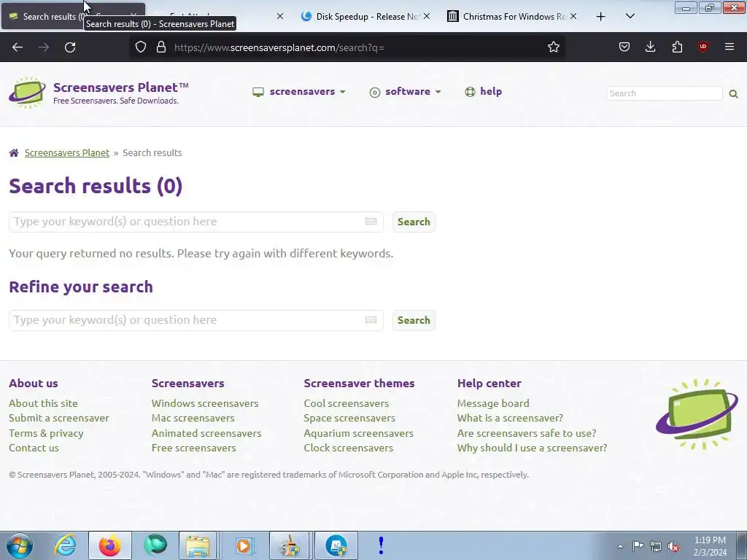Open the tracking protection shield icon

click(x=141, y=47)
